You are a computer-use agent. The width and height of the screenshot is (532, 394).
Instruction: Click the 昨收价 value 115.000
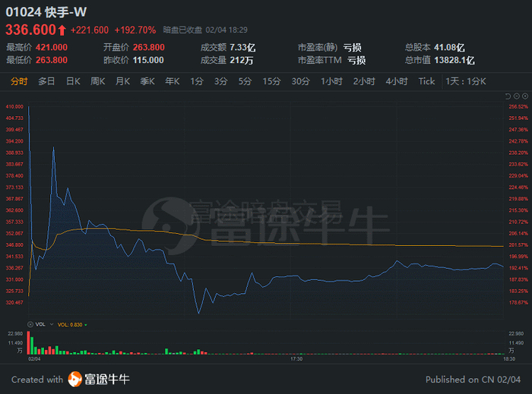[148, 60]
